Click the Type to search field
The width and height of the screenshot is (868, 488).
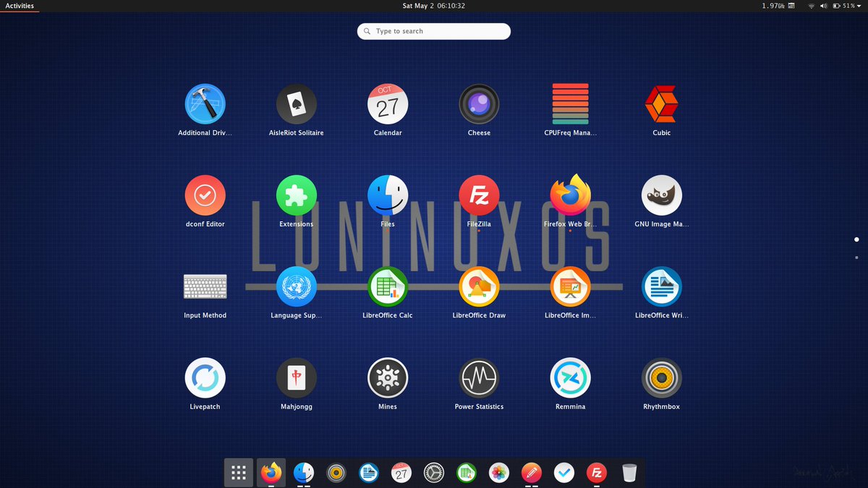click(433, 31)
